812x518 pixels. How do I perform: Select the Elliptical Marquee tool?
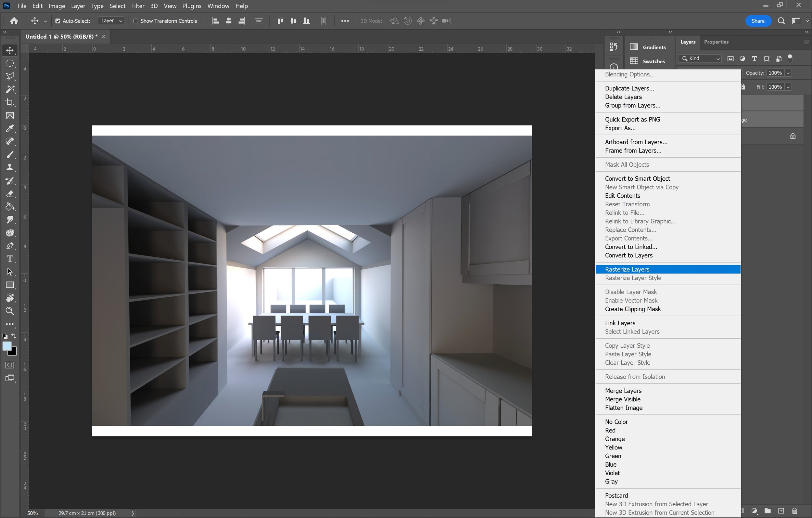[x=10, y=63]
